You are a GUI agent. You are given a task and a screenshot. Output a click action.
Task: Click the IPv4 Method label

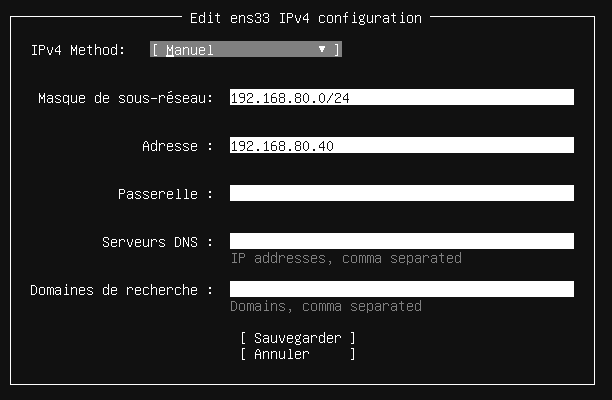tap(78, 49)
